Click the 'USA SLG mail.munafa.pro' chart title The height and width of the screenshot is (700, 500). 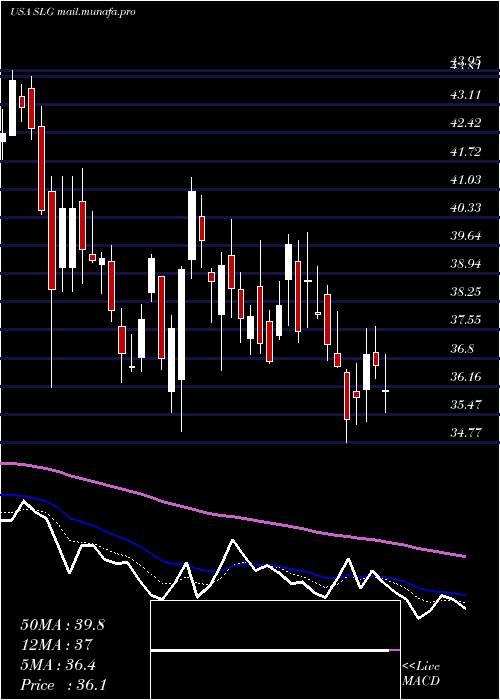[73, 12]
